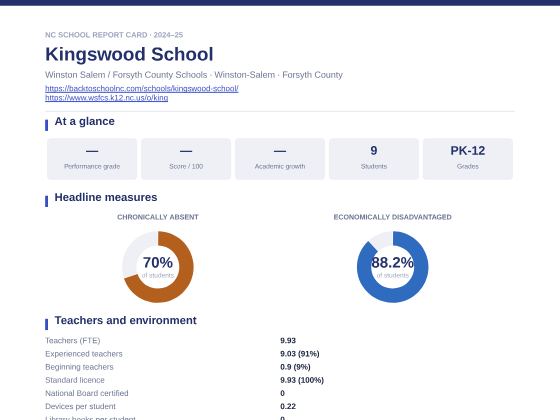Click the 9.93 Teachers FTE value
The width and height of the screenshot is (560, 420).
288,341
